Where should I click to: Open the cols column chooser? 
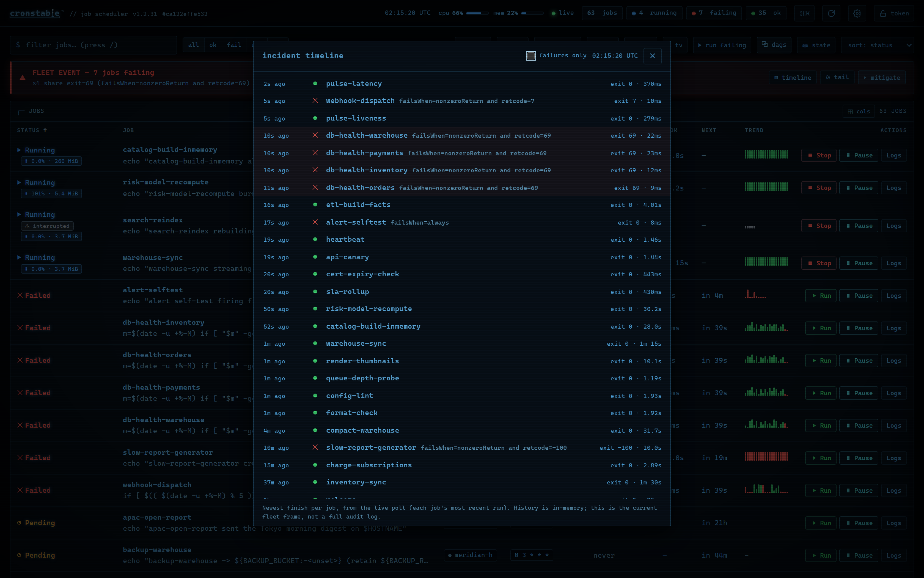pos(858,111)
